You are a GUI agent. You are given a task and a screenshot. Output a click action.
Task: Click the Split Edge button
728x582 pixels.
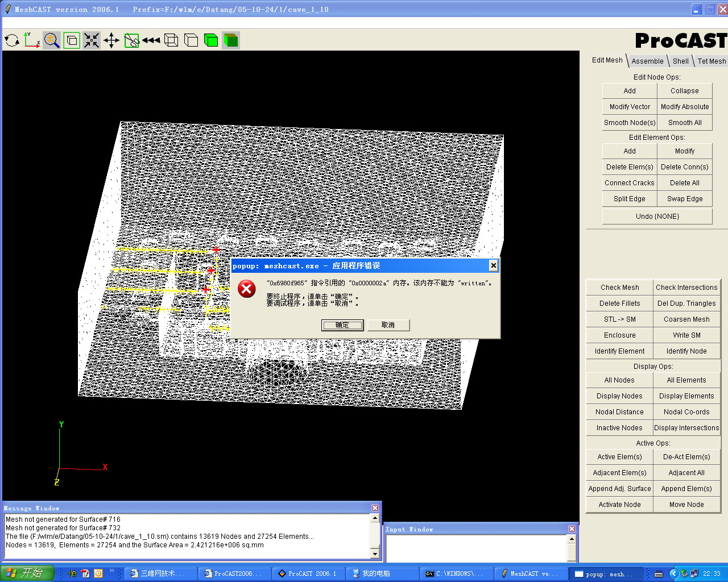click(630, 199)
